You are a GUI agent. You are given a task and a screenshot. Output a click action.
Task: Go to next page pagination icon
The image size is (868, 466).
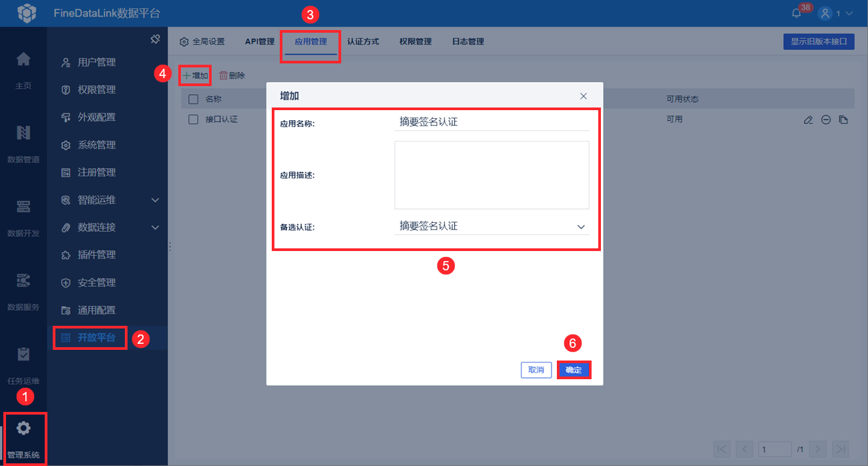(x=819, y=449)
